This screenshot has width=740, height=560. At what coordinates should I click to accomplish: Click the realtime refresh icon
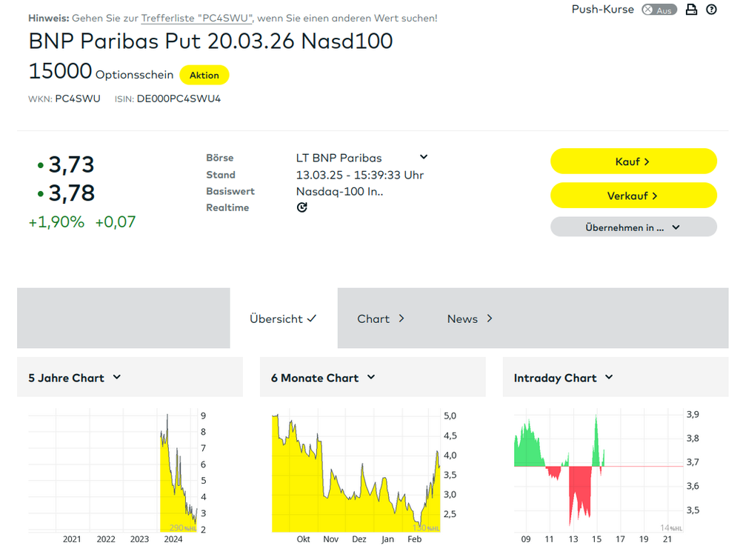coord(301,207)
